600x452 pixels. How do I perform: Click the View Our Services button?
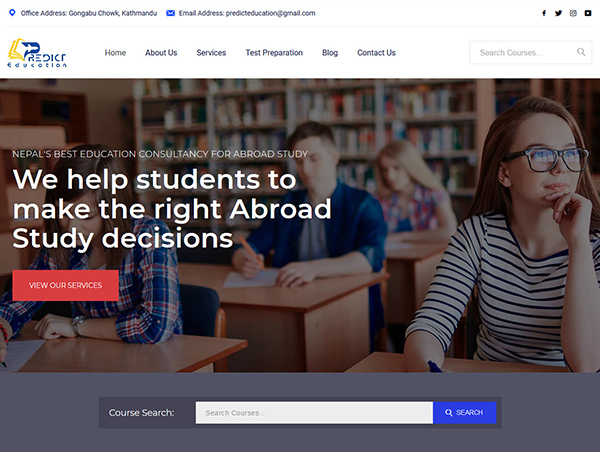[65, 285]
